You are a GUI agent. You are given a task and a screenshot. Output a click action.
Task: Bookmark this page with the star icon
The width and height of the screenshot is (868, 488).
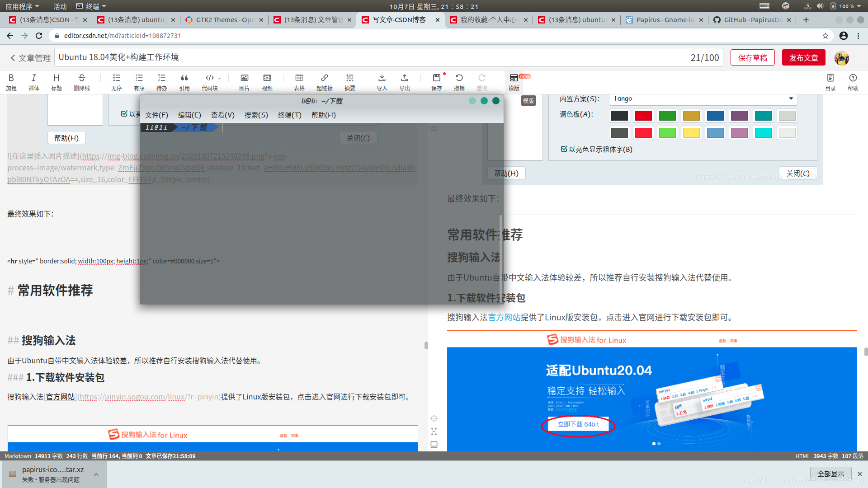pyautogui.click(x=826, y=36)
